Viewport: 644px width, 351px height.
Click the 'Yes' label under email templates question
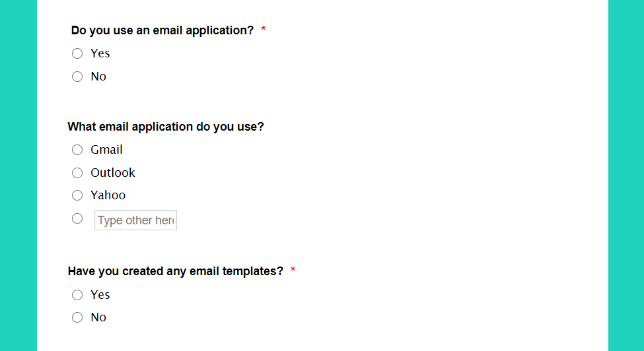[x=100, y=295]
